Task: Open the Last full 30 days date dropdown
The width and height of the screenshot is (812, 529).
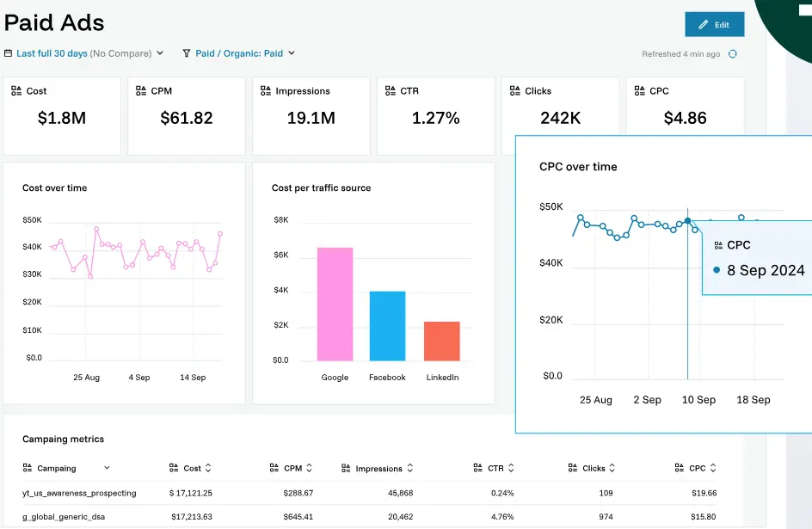Action: click(84, 53)
